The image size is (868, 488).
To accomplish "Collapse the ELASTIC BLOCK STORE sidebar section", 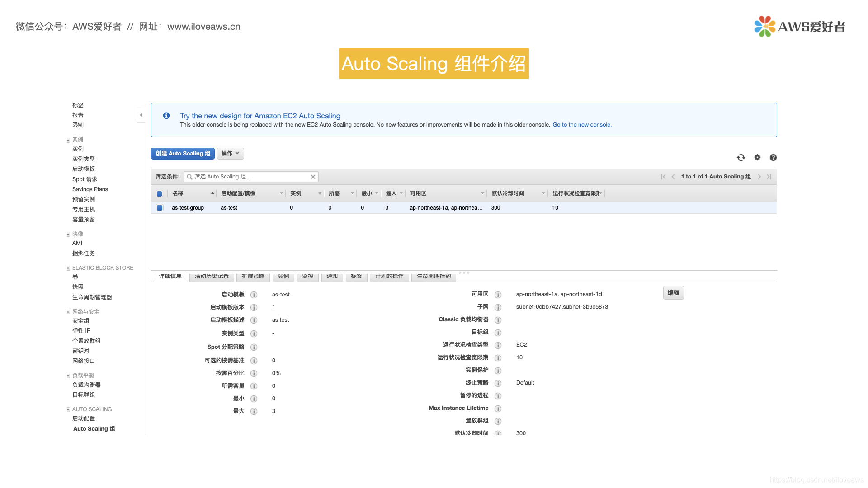I will click(x=68, y=268).
